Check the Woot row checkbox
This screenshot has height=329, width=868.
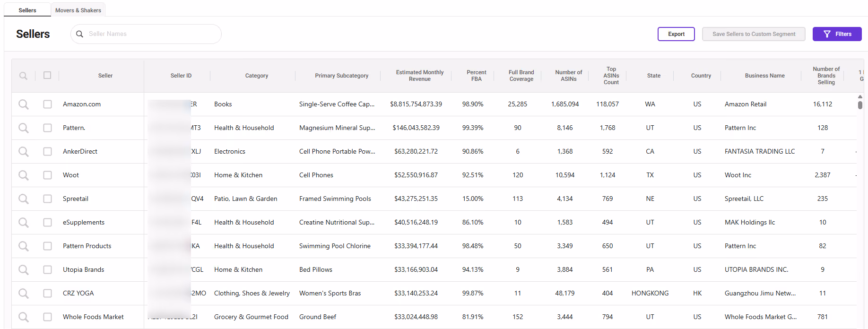tap(47, 175)
